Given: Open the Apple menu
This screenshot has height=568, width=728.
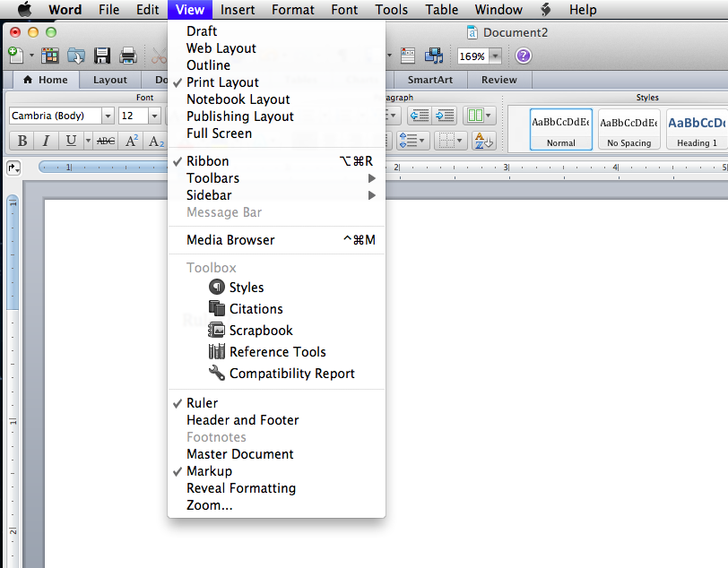Looking at the screenshot, I should tap(24, 9).
